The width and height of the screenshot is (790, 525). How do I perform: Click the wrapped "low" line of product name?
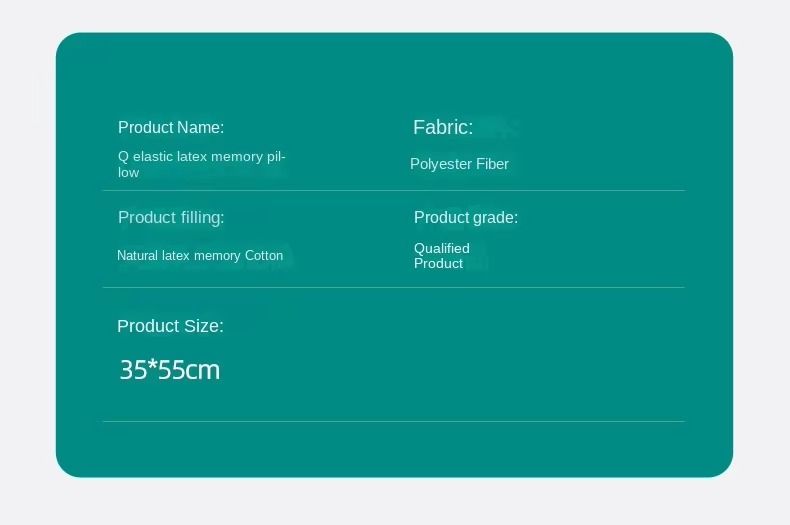point(129,173)
